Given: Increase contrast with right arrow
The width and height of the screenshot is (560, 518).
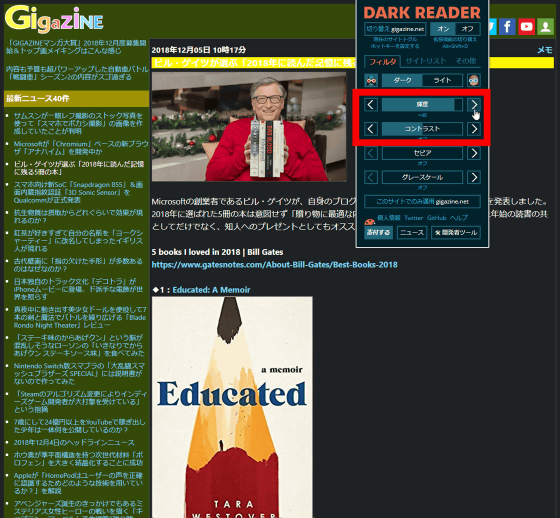Looking at the screenshot, I should 474,129.
